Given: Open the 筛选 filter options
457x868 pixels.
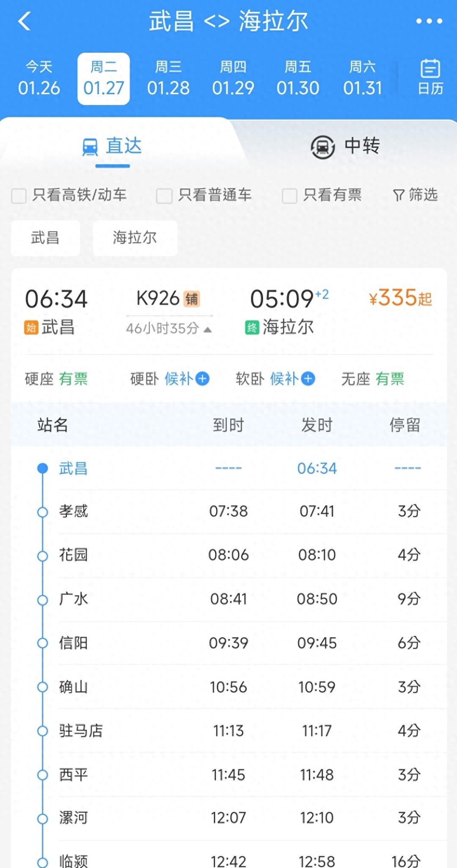Looking at the screenshot, I should pos(415,195).
